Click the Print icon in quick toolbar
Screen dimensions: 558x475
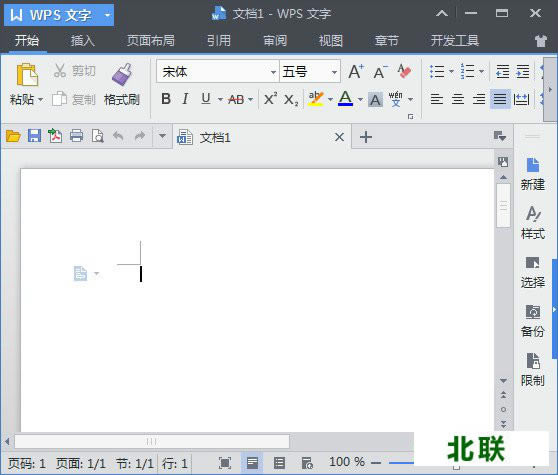coord(76,136)
